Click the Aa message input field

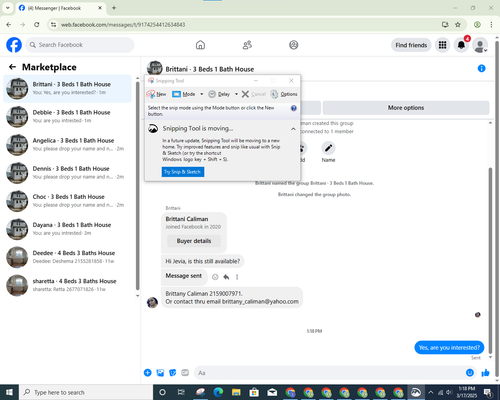(328, 373)
